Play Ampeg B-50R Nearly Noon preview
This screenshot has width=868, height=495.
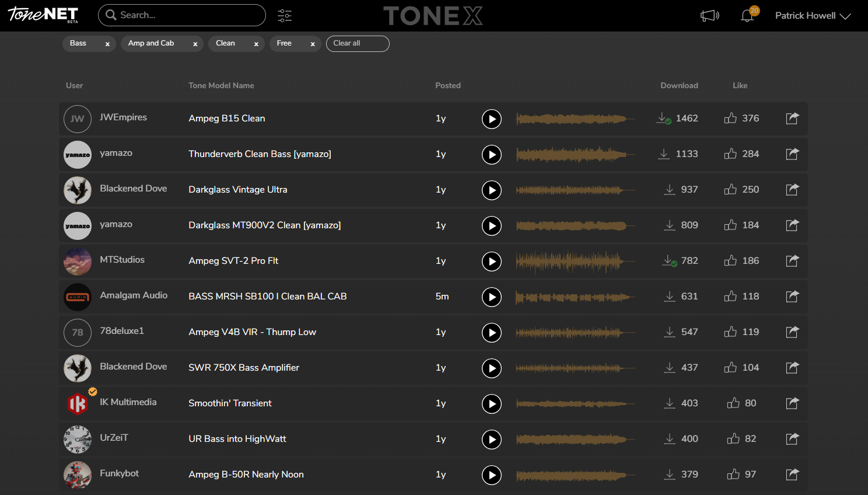[492, 475]
